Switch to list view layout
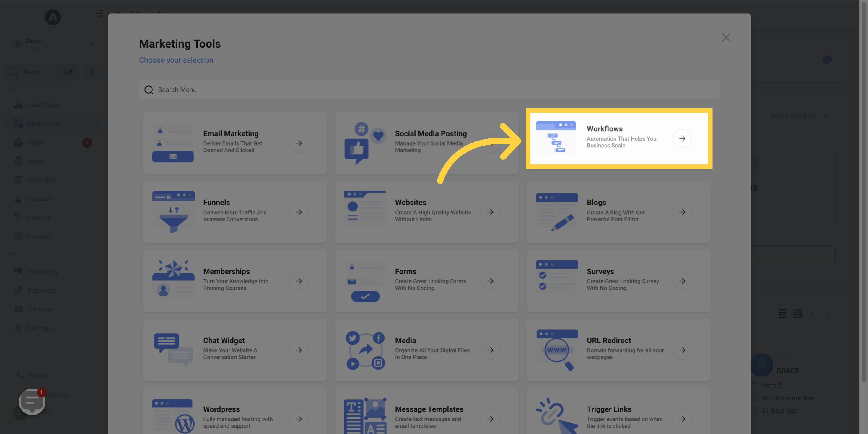The image size is (868, 434). pos(782,313)
